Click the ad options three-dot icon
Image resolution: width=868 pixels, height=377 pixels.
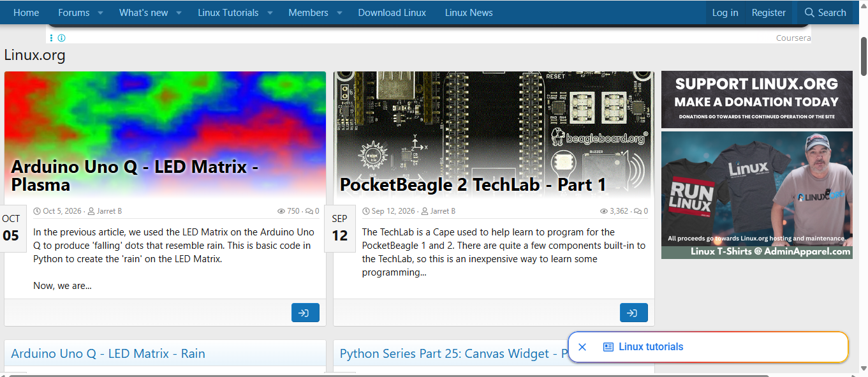click(52, 38)
